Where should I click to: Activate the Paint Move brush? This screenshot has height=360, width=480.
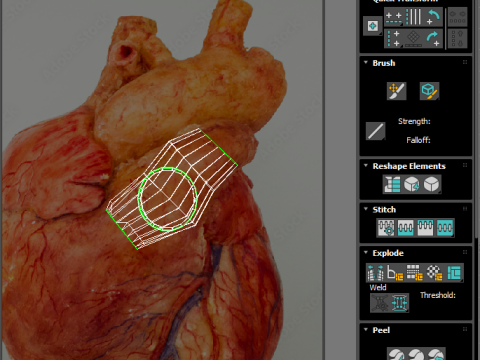click(x=396, y=91)
